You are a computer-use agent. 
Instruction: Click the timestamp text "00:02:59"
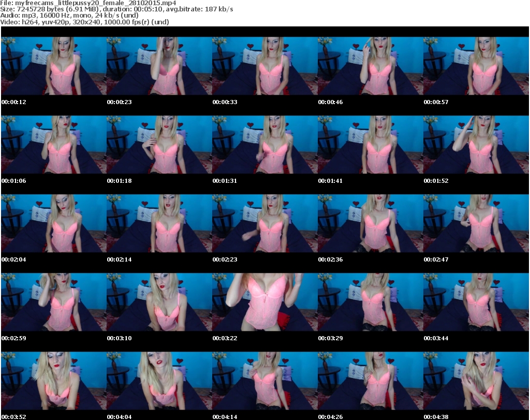pos(14,338)
